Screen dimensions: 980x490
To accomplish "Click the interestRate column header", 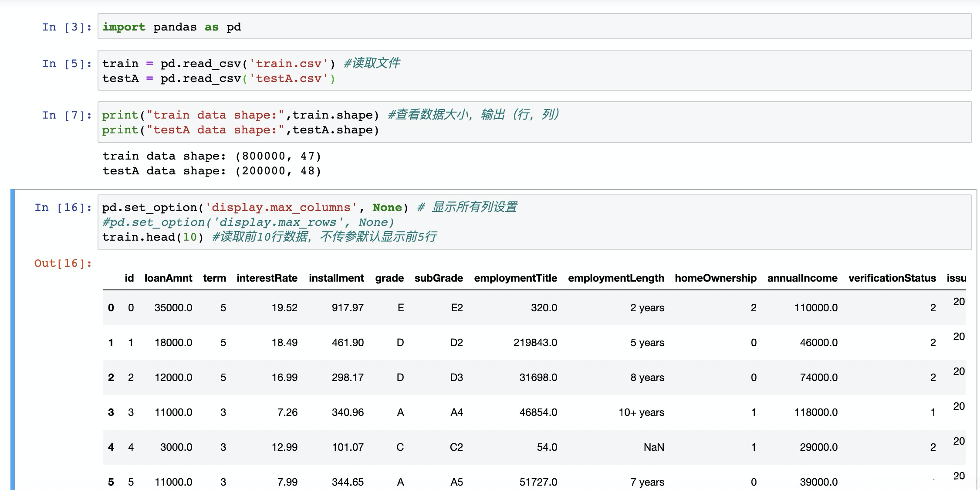I will click(267, 278).
